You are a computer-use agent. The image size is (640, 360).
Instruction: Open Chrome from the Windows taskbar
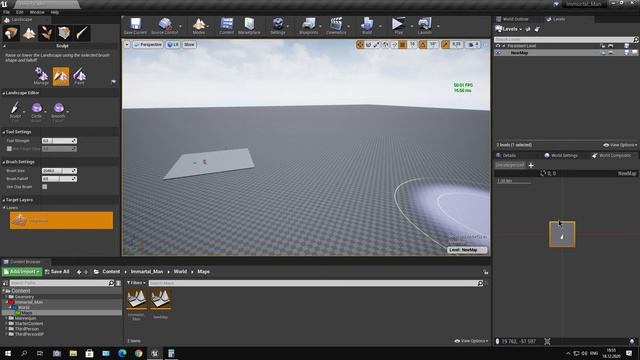138,353
